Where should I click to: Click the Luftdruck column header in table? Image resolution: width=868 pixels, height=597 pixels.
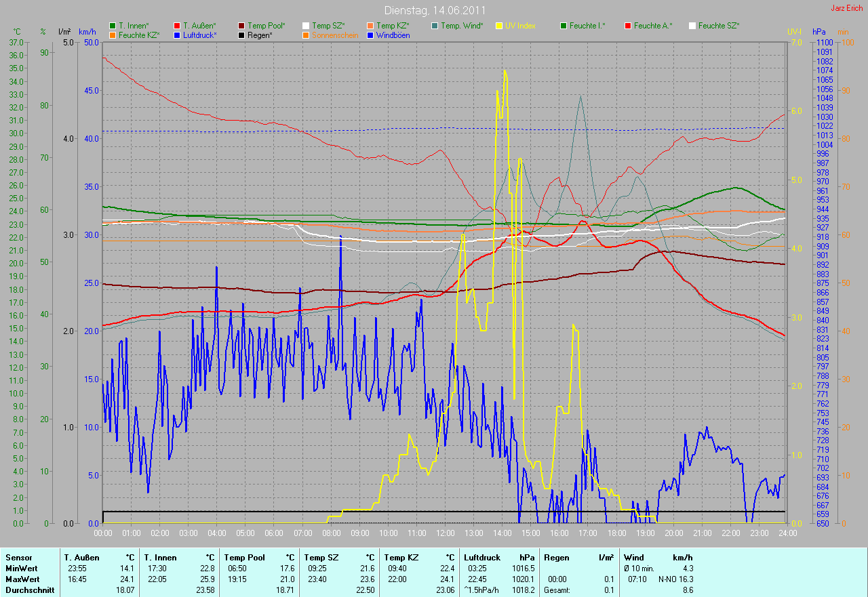(482, 557)
